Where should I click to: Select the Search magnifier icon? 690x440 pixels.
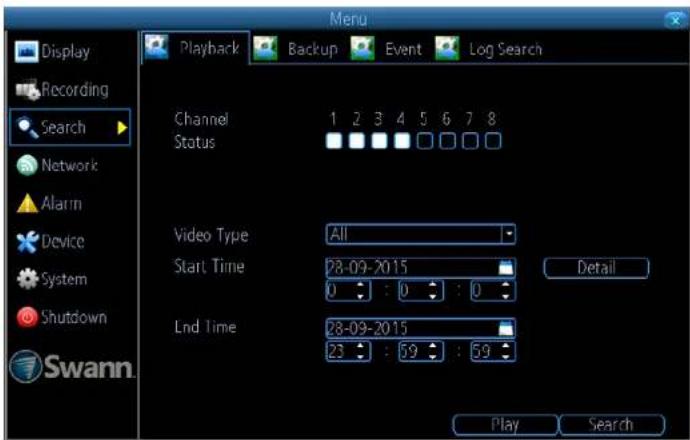tap(27, 128)
